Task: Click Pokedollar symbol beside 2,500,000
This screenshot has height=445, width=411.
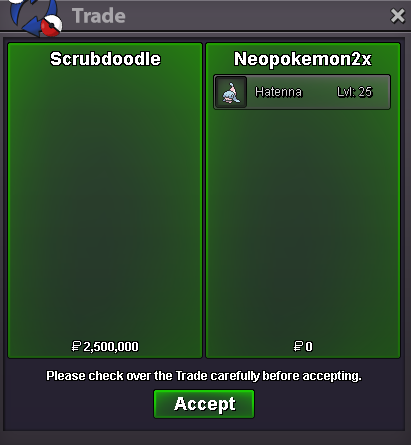Action: point(76,346)
